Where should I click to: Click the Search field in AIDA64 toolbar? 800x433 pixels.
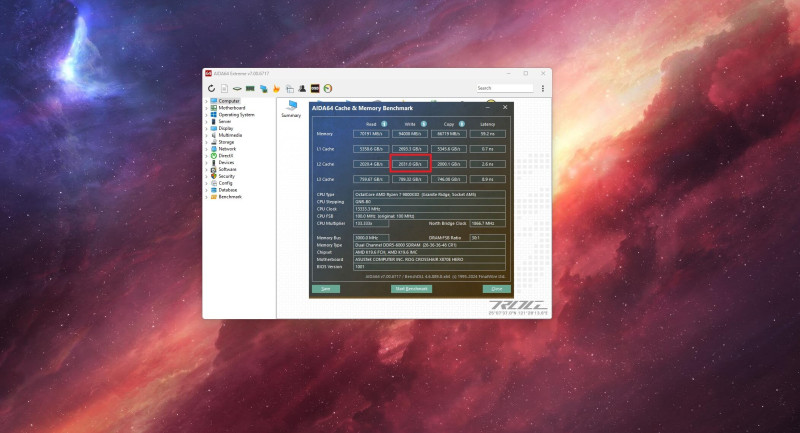click(x=505, y=88)
